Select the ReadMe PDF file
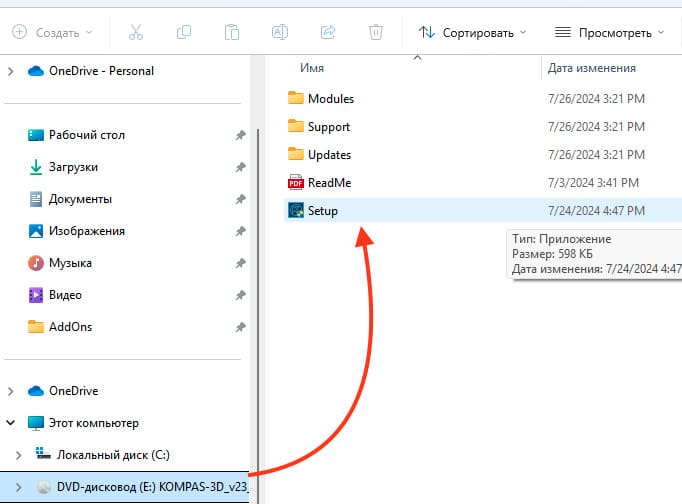This screenshot has height=504, width=682. point(329,183)
